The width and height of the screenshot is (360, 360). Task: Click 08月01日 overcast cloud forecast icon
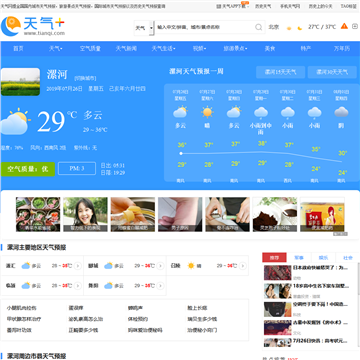(341, 112)
